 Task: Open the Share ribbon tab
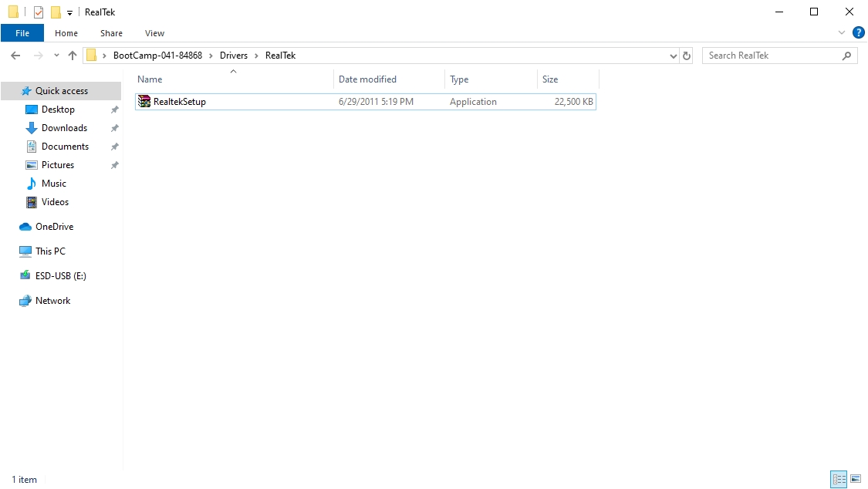click(111, 33)
